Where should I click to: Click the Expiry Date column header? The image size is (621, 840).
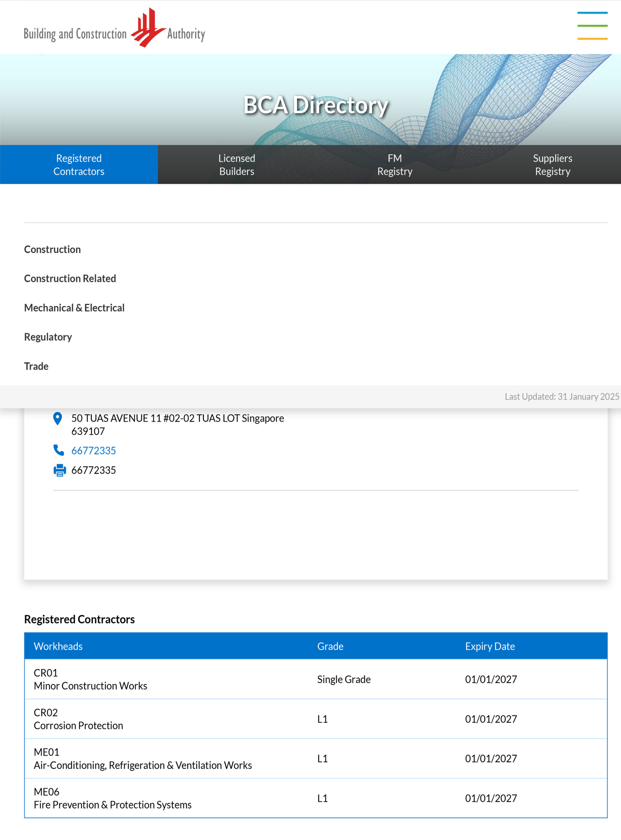[490, 646]
